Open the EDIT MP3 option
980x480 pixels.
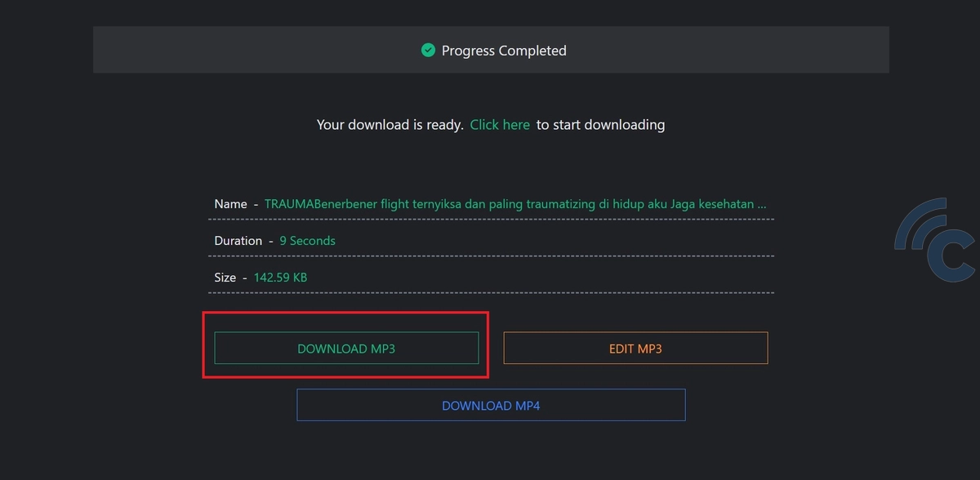pyautogui.click(x=635, y=349)
